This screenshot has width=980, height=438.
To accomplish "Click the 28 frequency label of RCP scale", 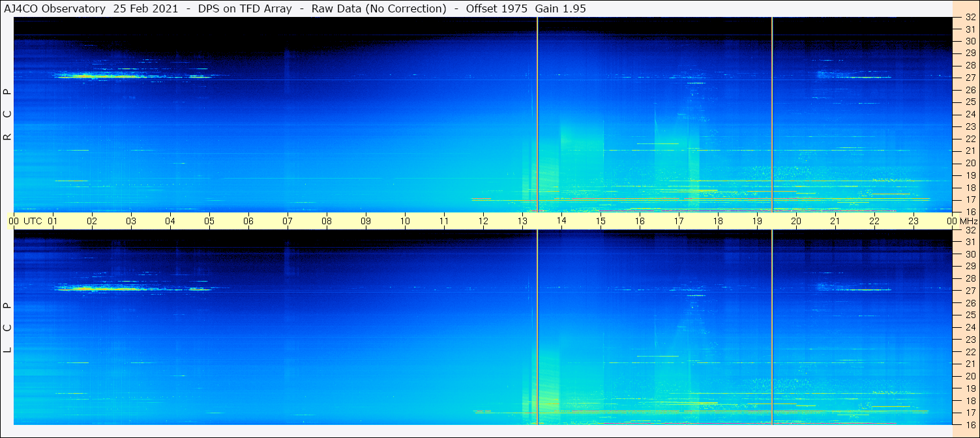I will tap(970, 65).
